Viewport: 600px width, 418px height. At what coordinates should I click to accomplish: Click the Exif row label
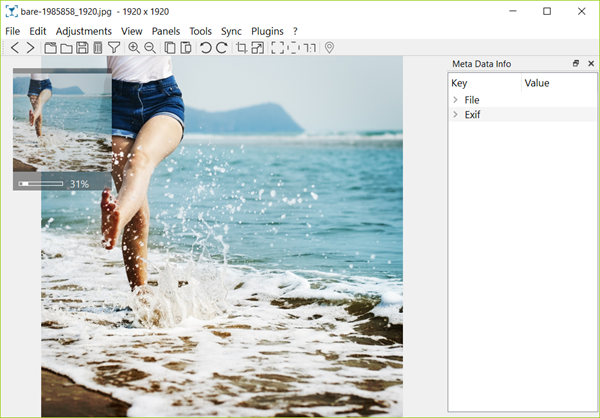tap(473, 114)
